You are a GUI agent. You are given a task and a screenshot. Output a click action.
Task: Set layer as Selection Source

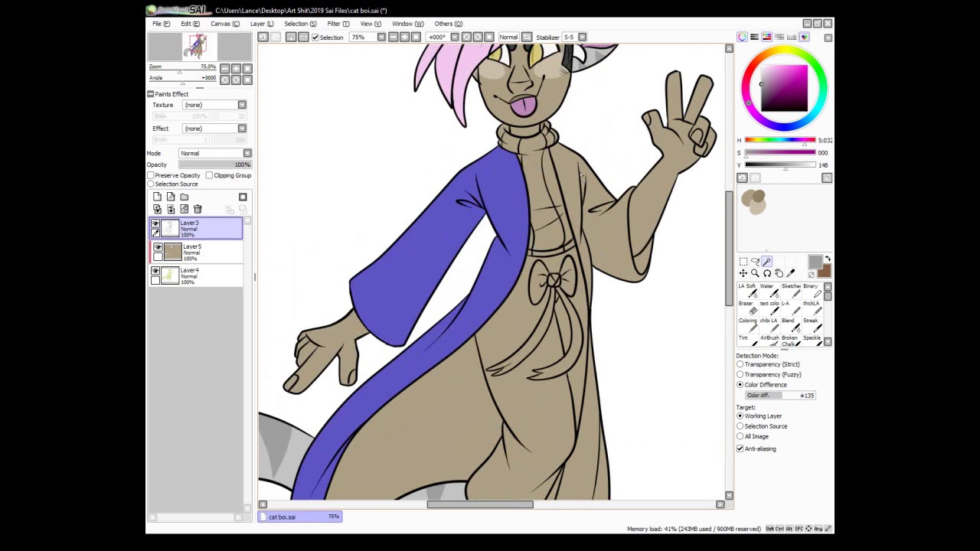point(151,184)
